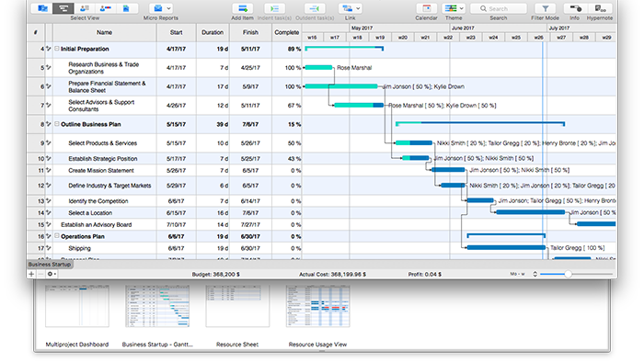
Task: Select the fifth view icon with document
Action: coord(126,8)
